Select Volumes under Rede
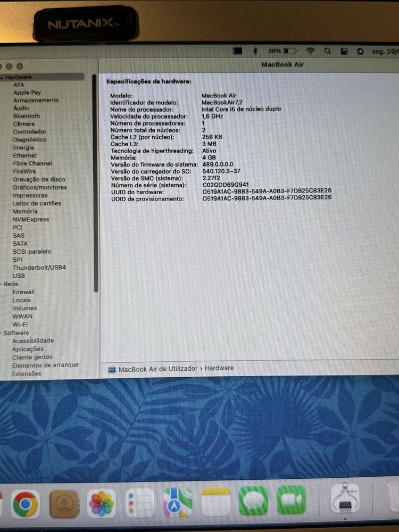Viewport: 399px width, 532px height. (x=24, y=309)
